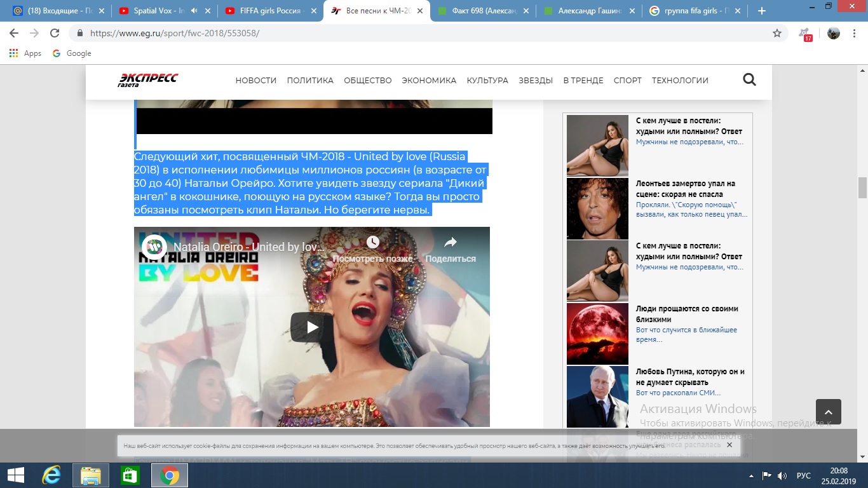Viewport: 868px width, 488px height.
Task: Open the НОВОСТИ menu section
Action: 256,80
